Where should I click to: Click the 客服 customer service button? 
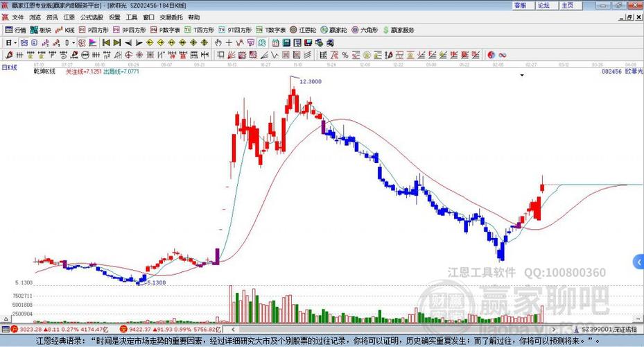pos(519,5)
